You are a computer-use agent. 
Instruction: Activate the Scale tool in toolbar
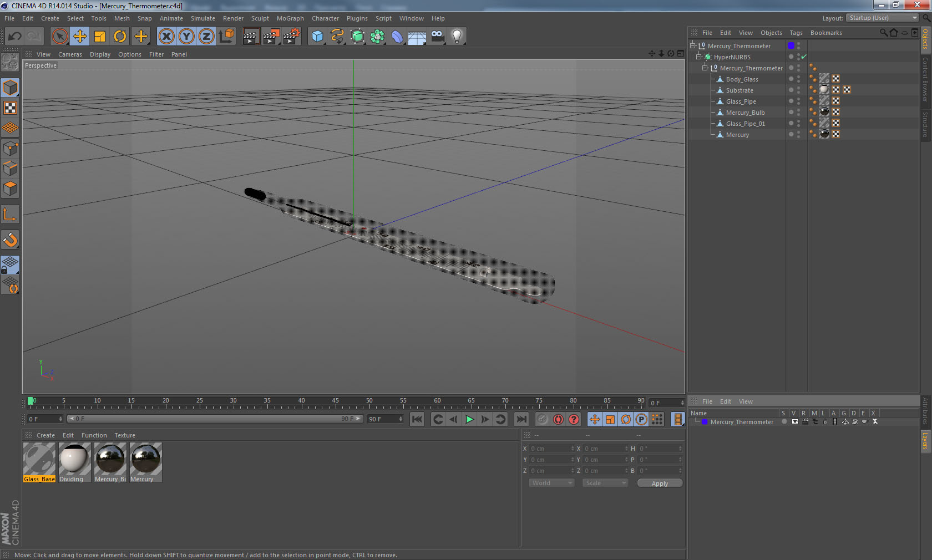click(100, 37)
